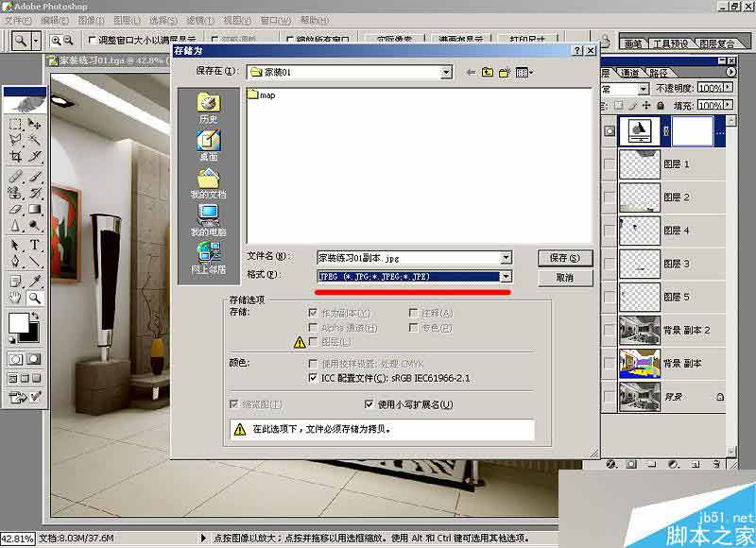Screen dimensions: 756x548
Task: Open the 不透明度 opacity arrow
Action: pyautogui.click(x=728, y=88)
